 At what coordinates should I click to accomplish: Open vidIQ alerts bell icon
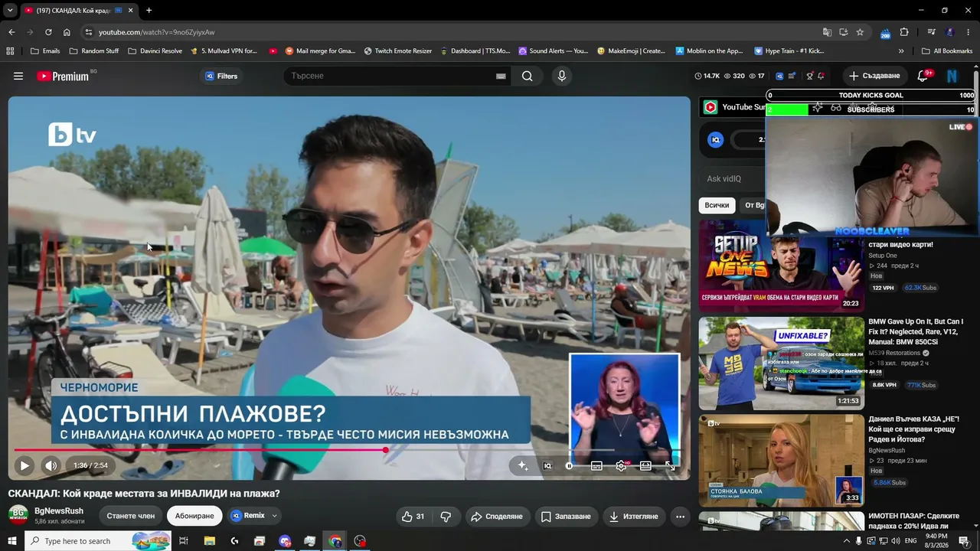click(x=821, y=76)
